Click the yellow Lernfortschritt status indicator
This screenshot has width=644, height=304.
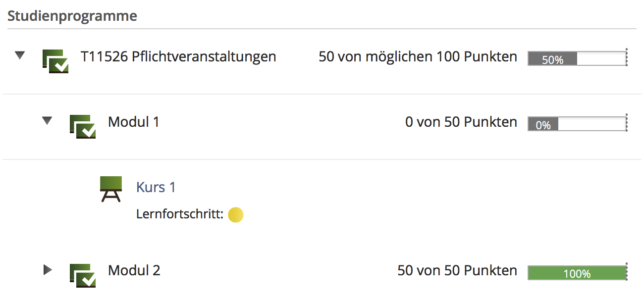(x=236, y=215)
